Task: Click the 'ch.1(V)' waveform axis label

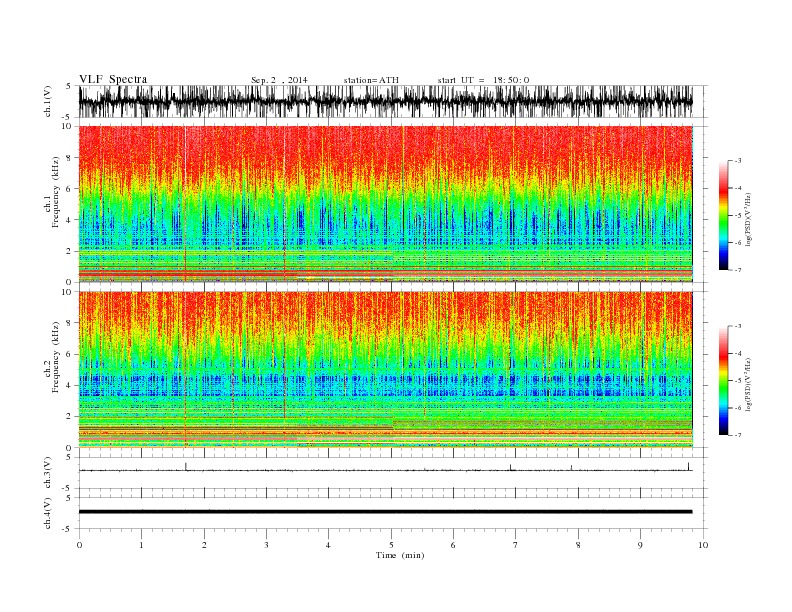Action: coord(48,101)
